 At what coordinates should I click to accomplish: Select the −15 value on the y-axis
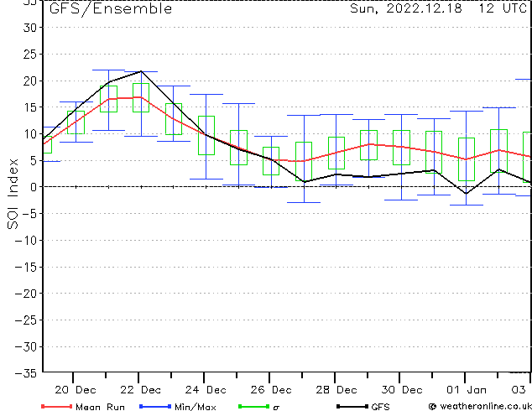[26, 268]
